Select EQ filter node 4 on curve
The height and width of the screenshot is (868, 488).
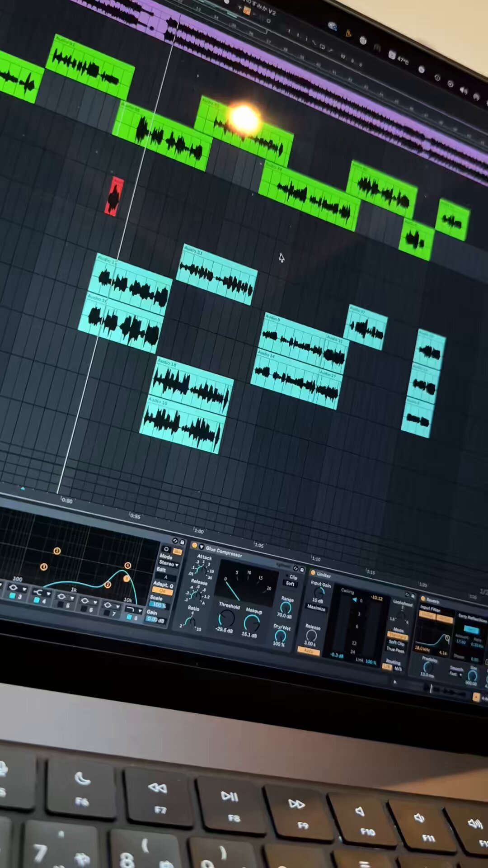click(128, 566)
